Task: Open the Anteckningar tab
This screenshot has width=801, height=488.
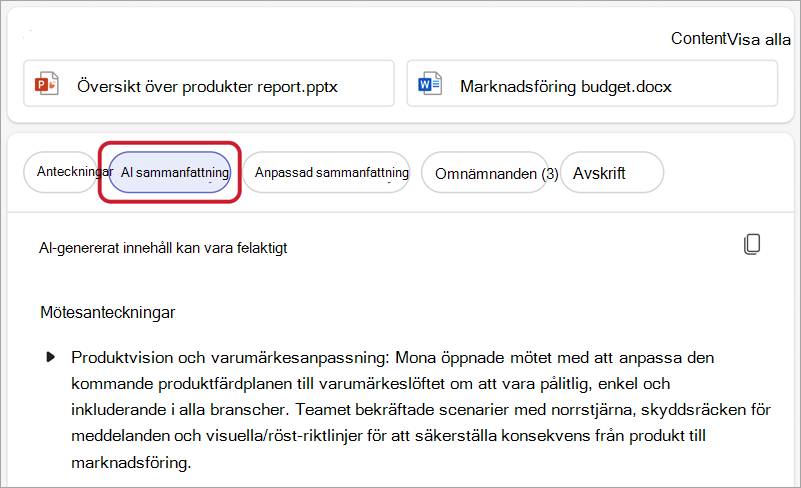Action: tap(60, 172)
